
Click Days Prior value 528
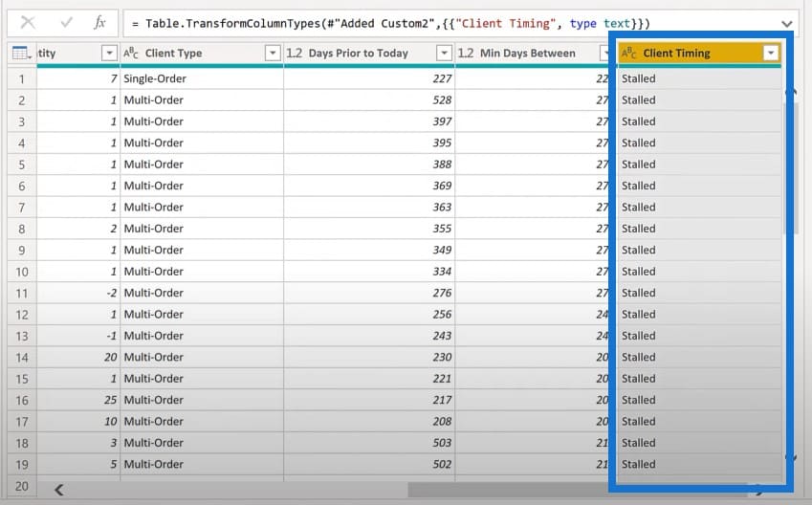442,100
